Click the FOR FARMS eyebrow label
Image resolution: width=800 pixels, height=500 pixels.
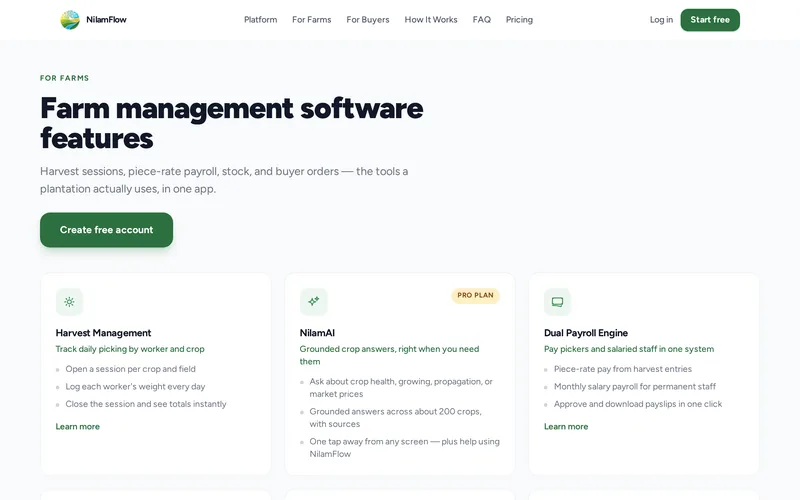point(64,78)
